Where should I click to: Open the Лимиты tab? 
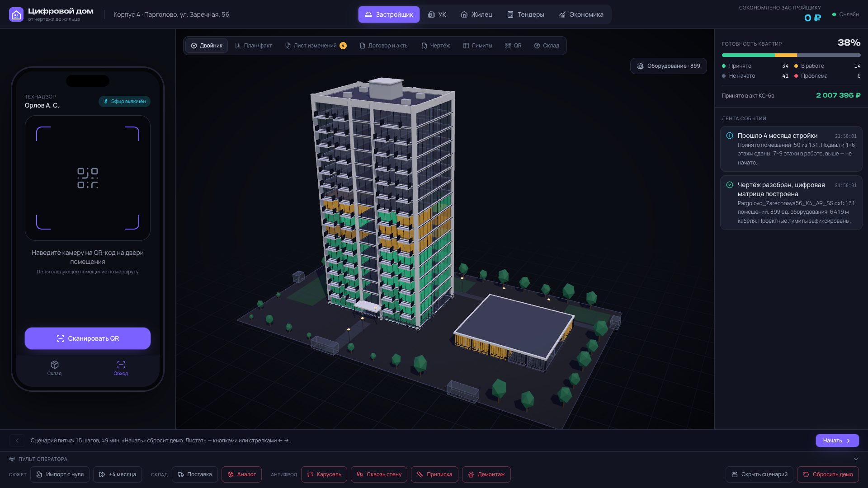click(477, 46)
